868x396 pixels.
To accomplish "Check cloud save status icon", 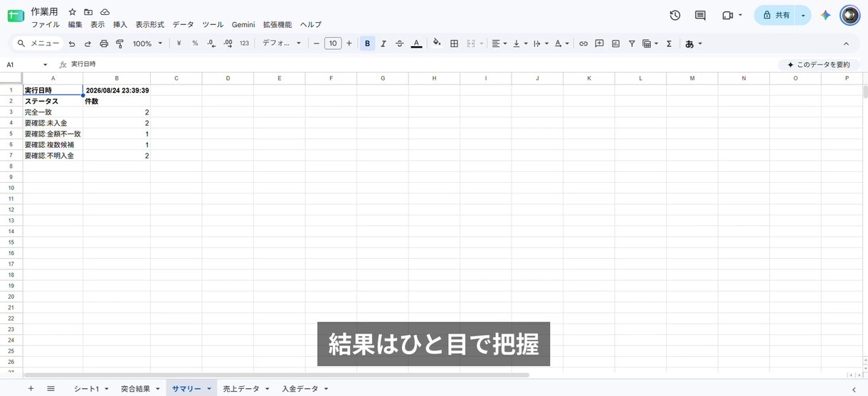I will click(105, 12).
